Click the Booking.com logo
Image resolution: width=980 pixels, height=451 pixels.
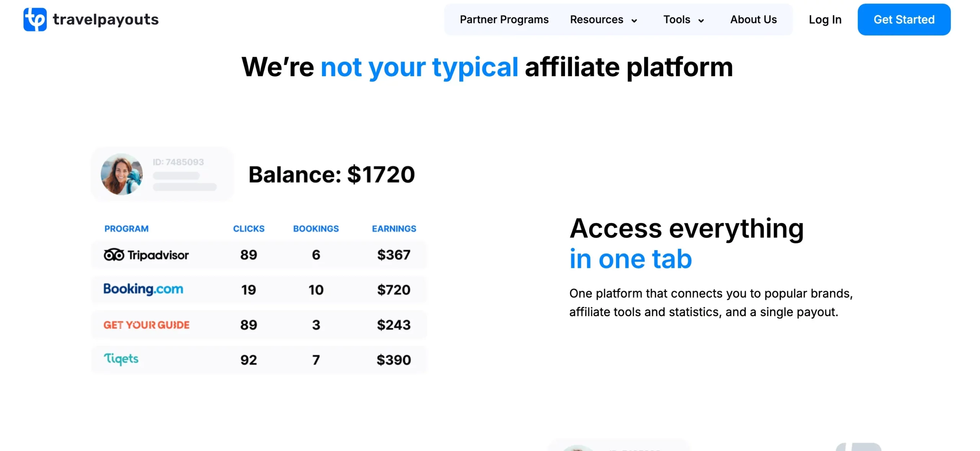[143, 289]
